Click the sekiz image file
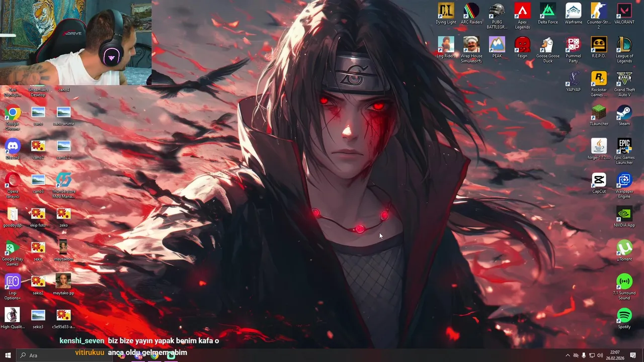The width and height of the screenshot is (644, 362). pos(38,251)
